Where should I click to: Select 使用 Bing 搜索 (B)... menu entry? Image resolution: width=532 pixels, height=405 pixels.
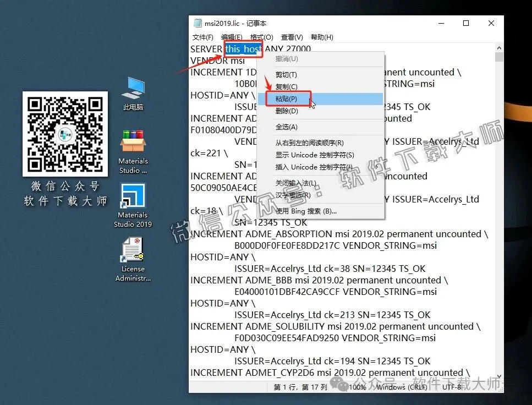(306, 211)
